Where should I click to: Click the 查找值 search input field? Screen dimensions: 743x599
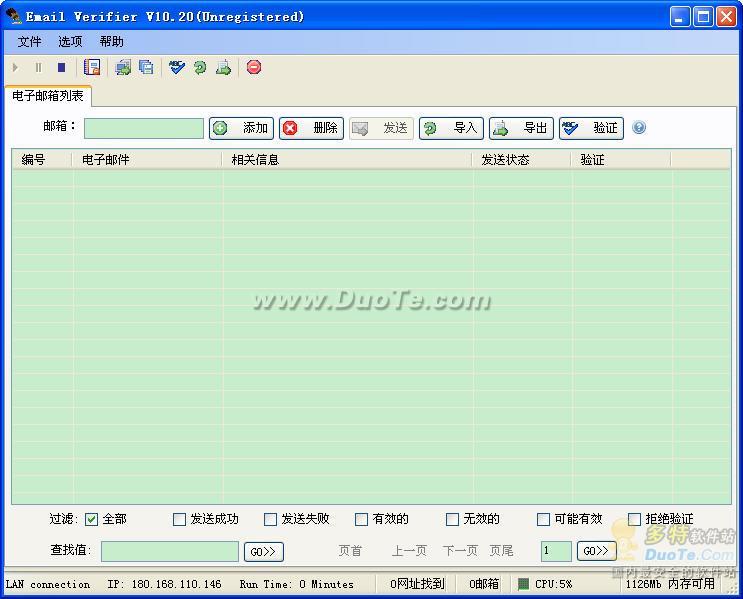(170, 552)
